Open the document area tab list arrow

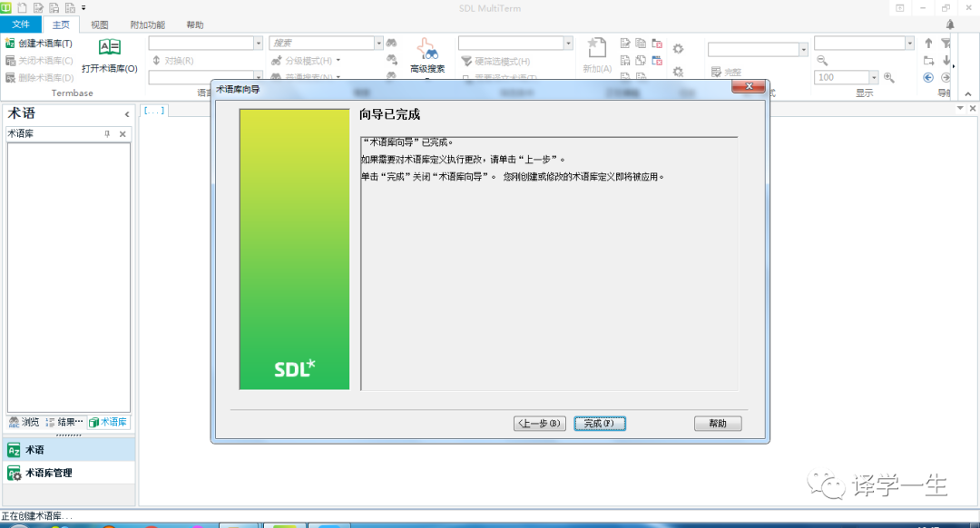pos(960,108)
